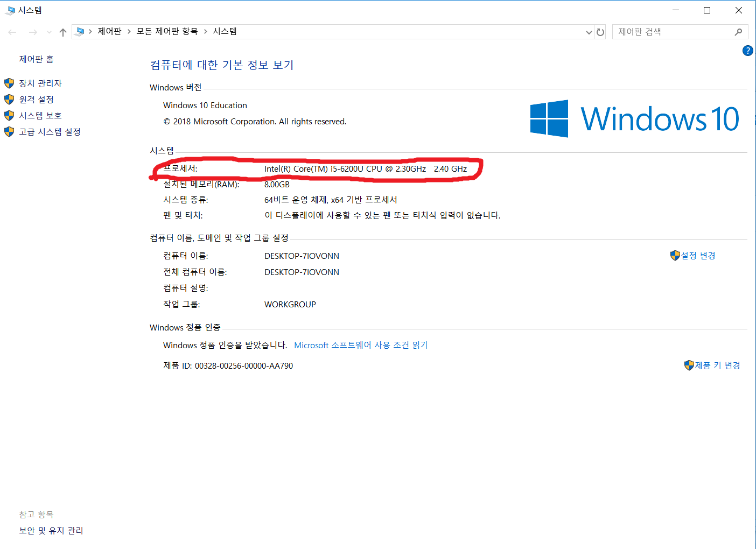Select Windows 10 Education edition text
The height and width of the screenshot is (549, 756).
(x=205, y=105)
